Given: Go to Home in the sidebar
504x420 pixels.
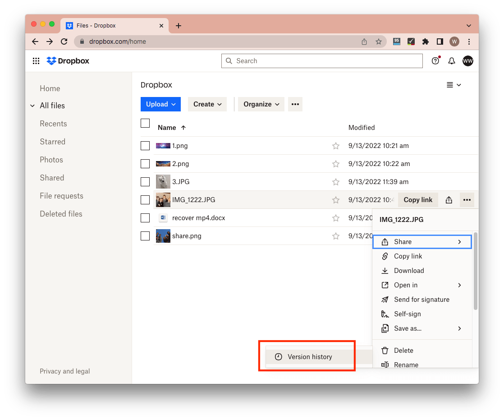Looking at the screenshot, I should [x=50, y=88].
